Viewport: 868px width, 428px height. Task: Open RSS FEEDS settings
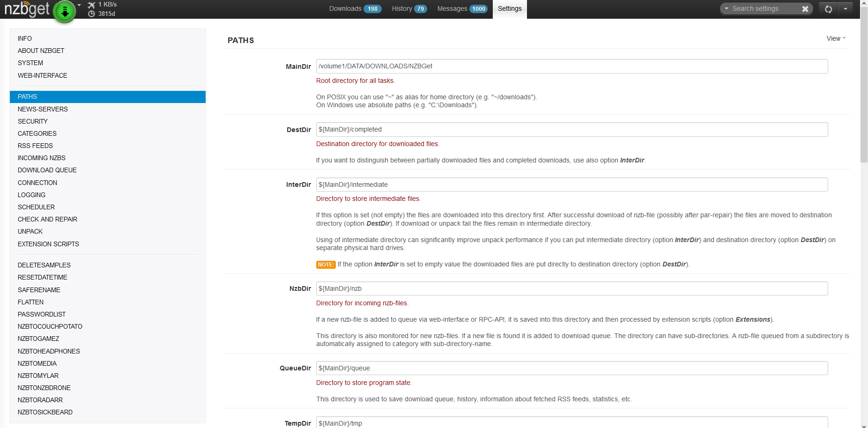click(108, 146)
